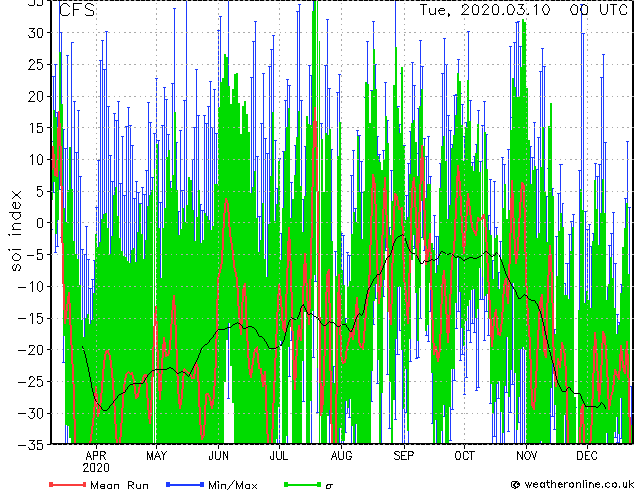Click the Min/Max legend text
The height and width of the screenshot is (490, 634).
(232, 485)
